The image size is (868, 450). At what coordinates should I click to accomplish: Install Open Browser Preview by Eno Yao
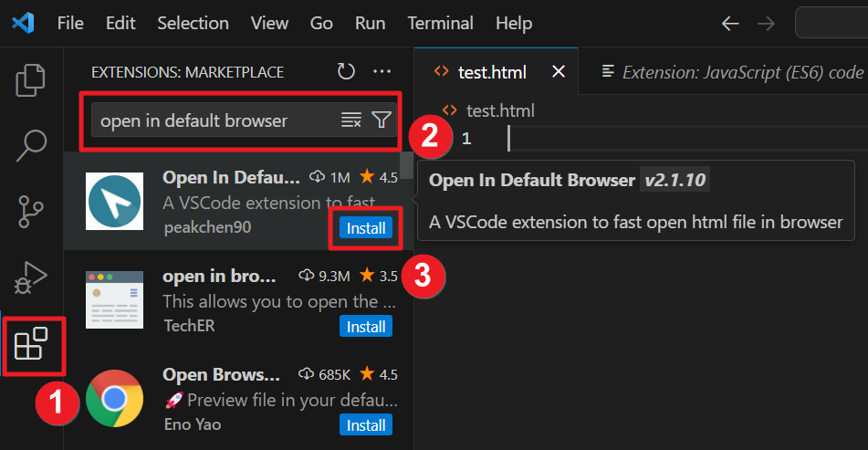coord(366,425)
